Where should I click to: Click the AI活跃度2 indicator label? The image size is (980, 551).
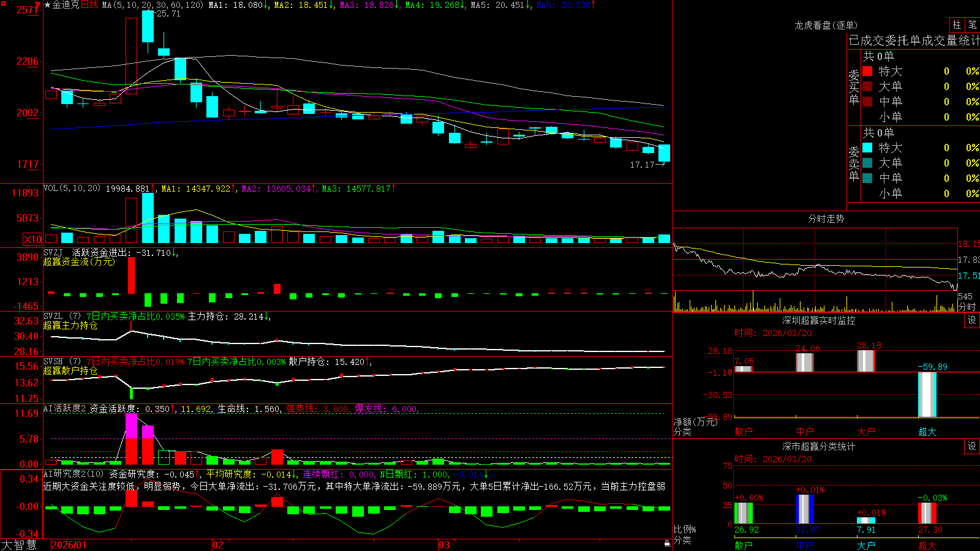pos(65,409)
